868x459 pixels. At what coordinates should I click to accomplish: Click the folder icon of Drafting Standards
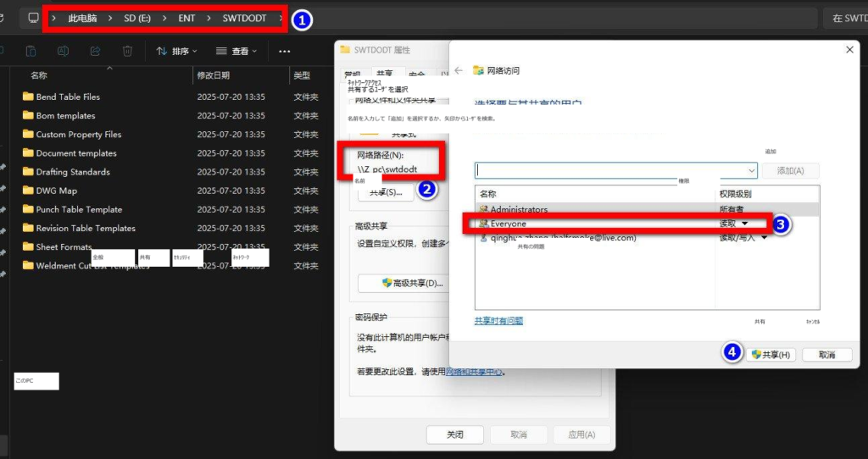[x=28, y=171]
